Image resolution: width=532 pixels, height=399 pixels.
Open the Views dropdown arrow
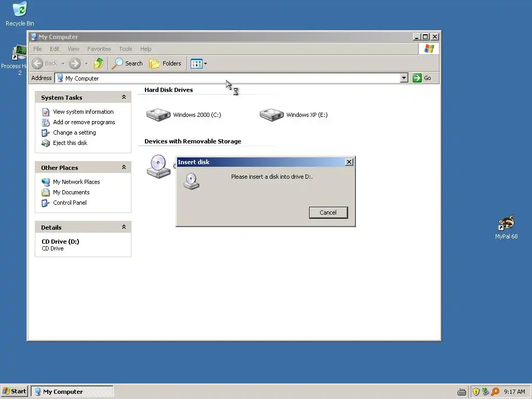[x=205, y=63]
